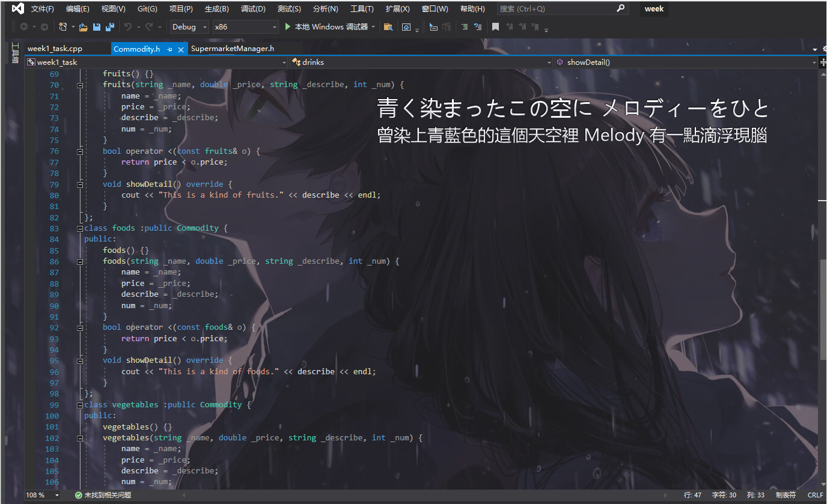This screenshot has height=504, width=827.
Task: Open the debugger target dropdown arrow
Action: (x=373, y=27)
